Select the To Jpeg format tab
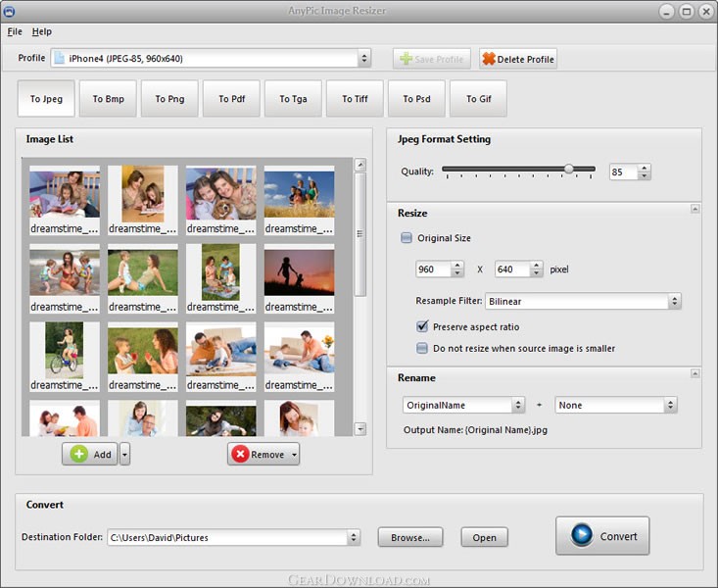This screenshot has width=718, height=588. (x=46, y=99)
